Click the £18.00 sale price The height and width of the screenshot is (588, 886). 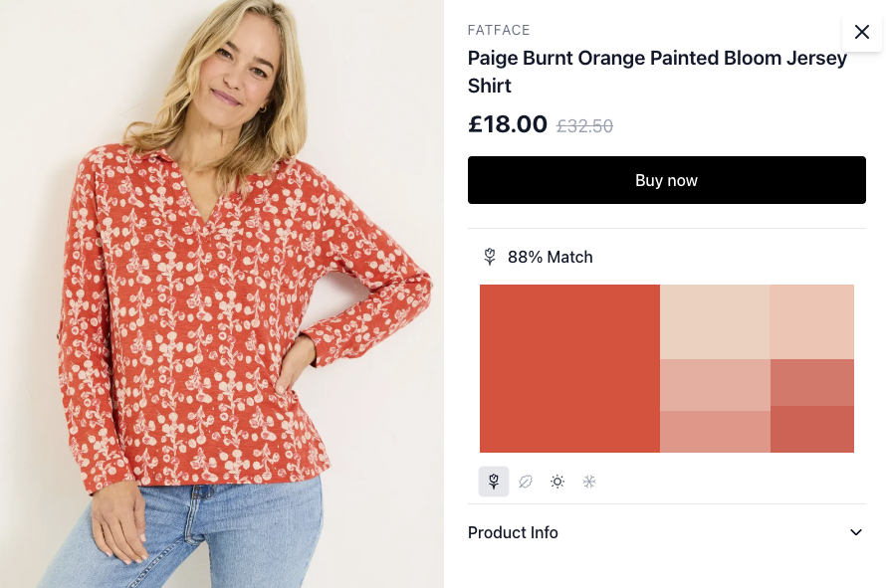click(x=508, y=124)
